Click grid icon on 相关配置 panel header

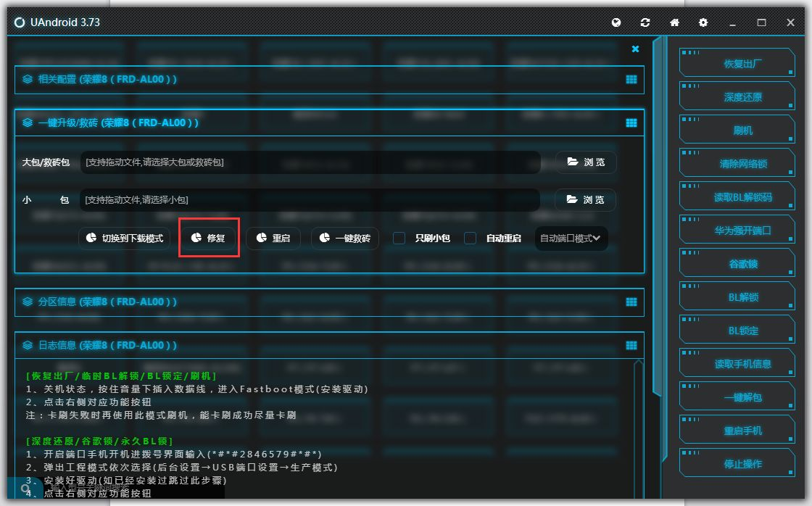(x=631, y=79)
